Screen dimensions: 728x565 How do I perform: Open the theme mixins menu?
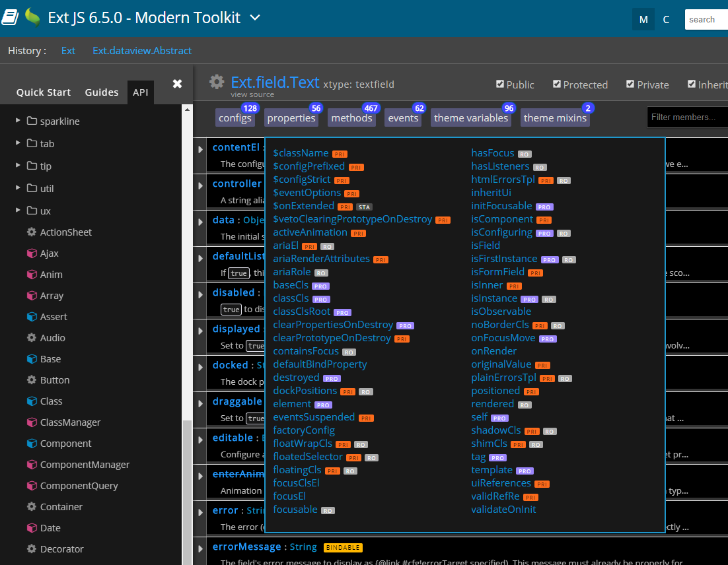[555, 118]
